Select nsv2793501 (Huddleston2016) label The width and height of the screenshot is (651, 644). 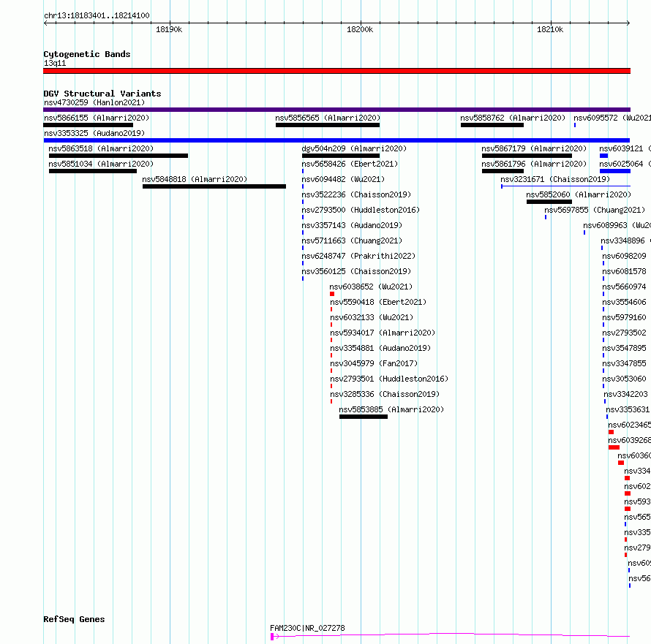tap(389, 379)
